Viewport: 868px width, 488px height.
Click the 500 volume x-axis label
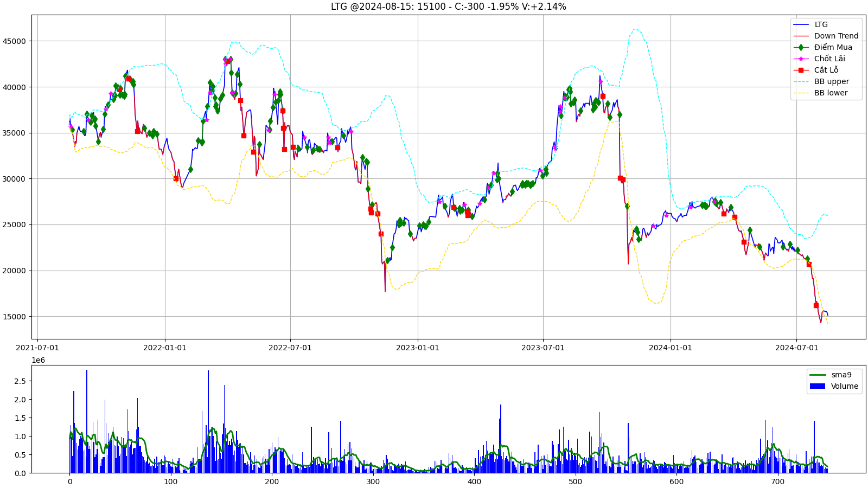tap(576, 481)
